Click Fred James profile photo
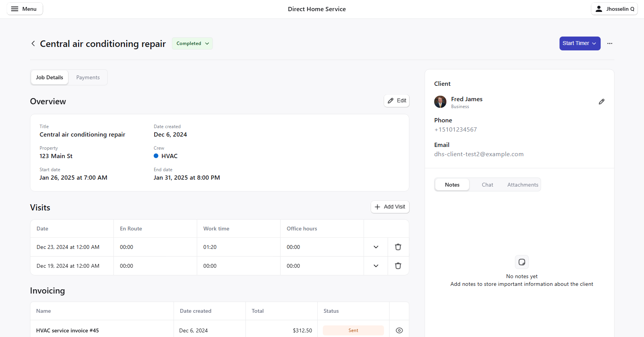The image size is (644, 337). click(x=440, y=102)
